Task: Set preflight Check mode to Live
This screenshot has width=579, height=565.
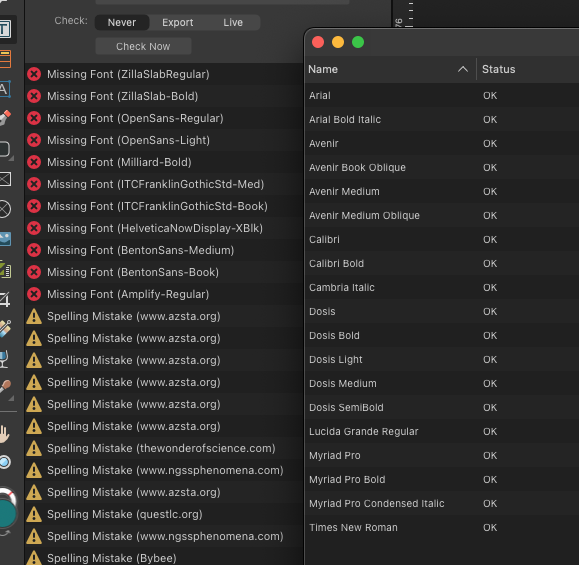Action: tap(233, 23)
